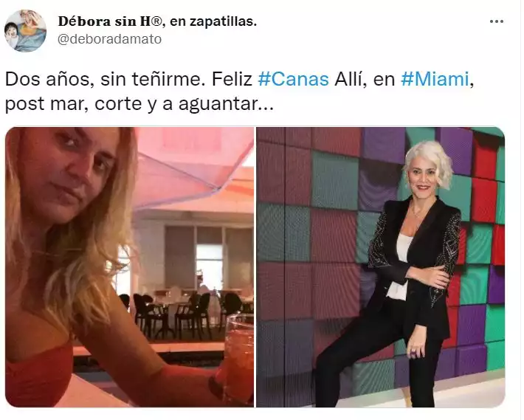Viewport: 524px width, 420px height.
Task: Click the display name Débora sin H®
Action: tap(110, 21)
